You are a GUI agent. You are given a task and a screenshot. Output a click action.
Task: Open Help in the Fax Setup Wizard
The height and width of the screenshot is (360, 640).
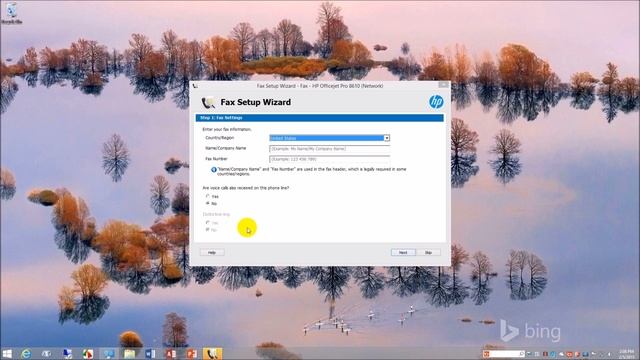coord(212,252)
